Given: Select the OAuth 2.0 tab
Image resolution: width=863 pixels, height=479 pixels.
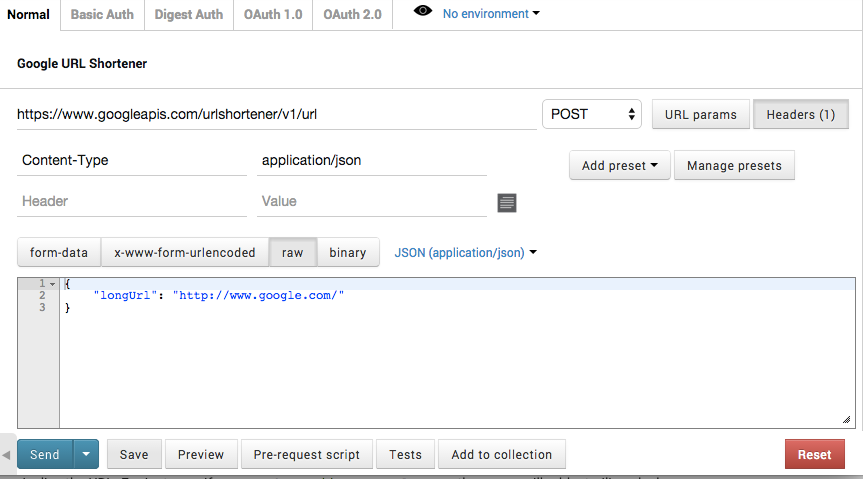Looking at the screenshot, I should pos(352,14).
